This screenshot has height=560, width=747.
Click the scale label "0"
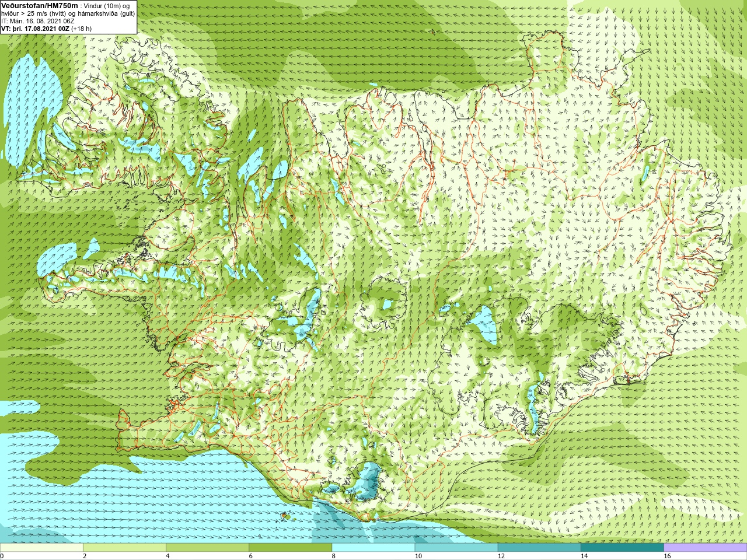[2, 556]
